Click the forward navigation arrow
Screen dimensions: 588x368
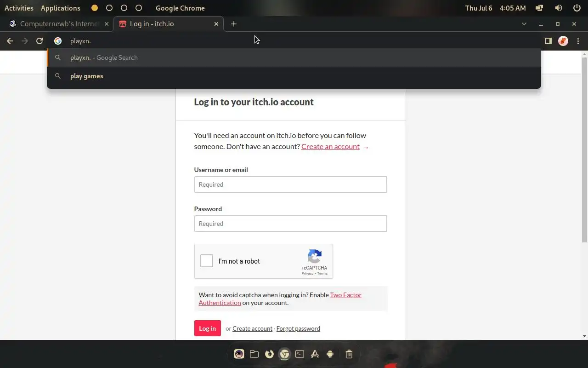pyautogui.click(x=25, y=41)
